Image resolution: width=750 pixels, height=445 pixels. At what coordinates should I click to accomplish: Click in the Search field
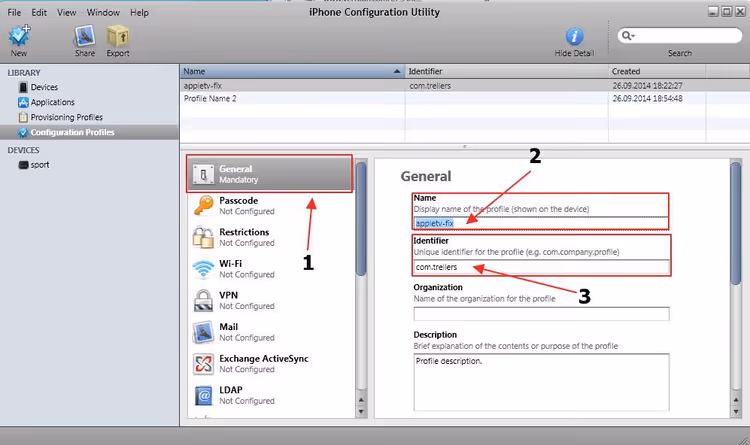click(x=680, y=35)
